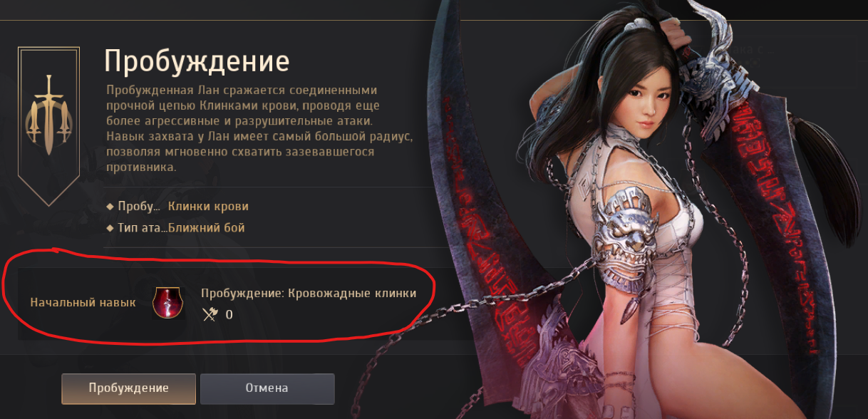Click the truncated Пробу… label
Screen dimensions: 868x419
point(139,207)
